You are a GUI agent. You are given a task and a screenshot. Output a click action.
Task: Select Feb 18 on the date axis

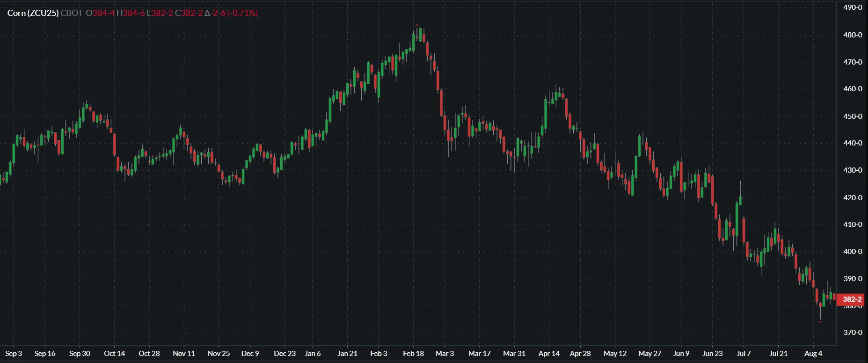[413, 354]
